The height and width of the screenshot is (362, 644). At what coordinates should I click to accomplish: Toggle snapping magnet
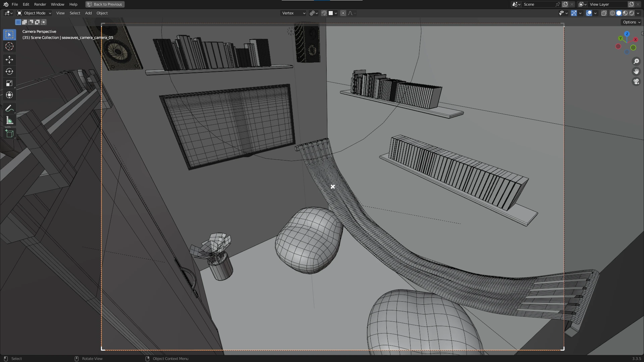pos(324,13)
